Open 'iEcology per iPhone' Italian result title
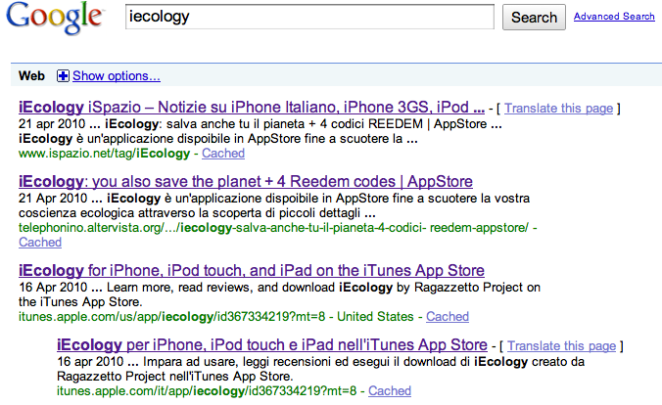662x405 pixels. [x=272, y=345]
